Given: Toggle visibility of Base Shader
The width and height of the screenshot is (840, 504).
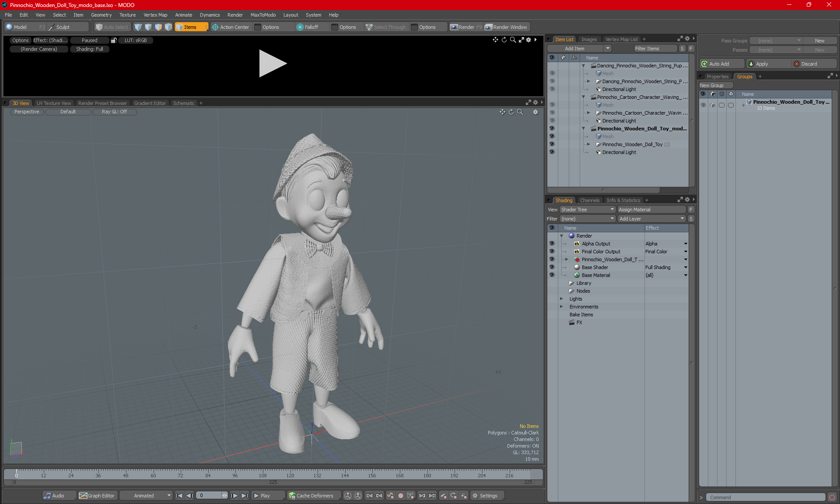Looking at the screenshot, I should click(552, 267).
